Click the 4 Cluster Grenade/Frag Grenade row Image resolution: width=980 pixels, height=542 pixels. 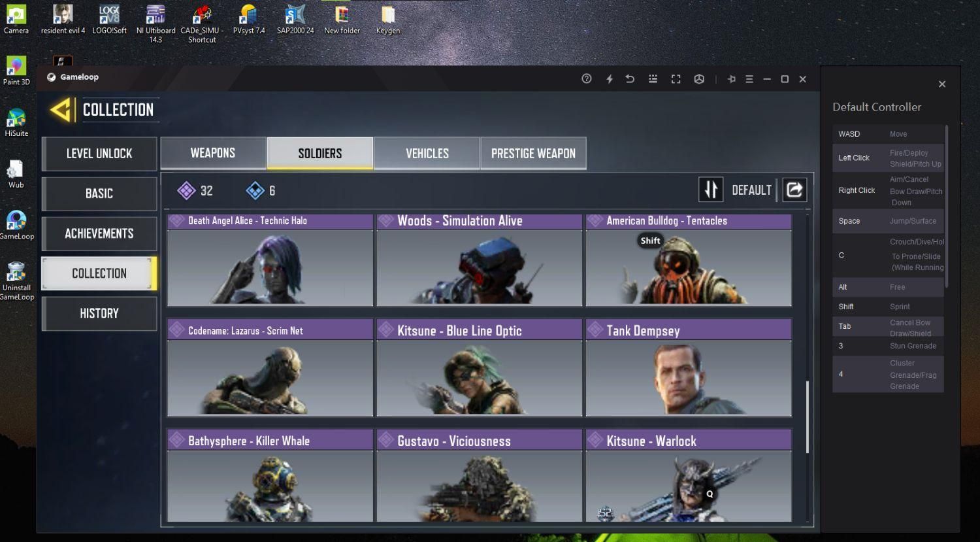[x=888, y=374]
